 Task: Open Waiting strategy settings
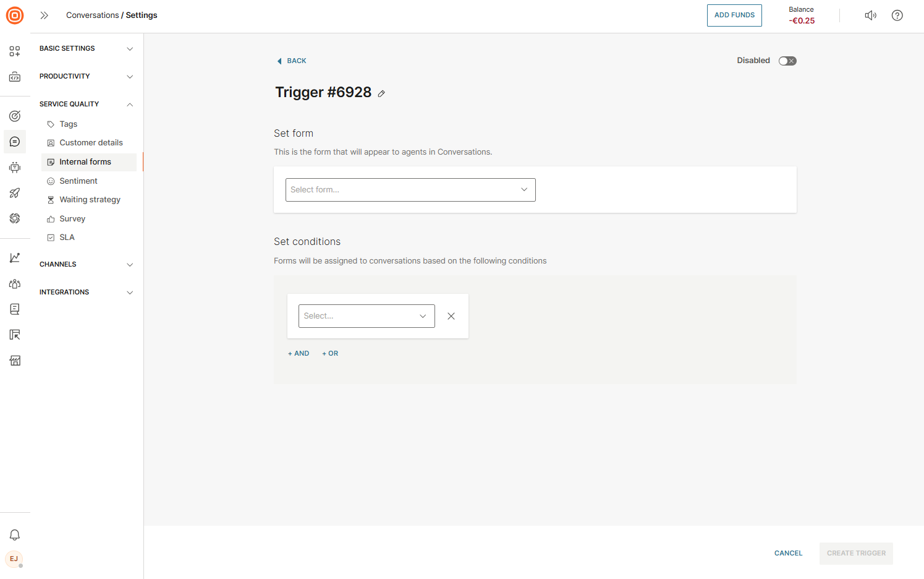click(90, 200)
